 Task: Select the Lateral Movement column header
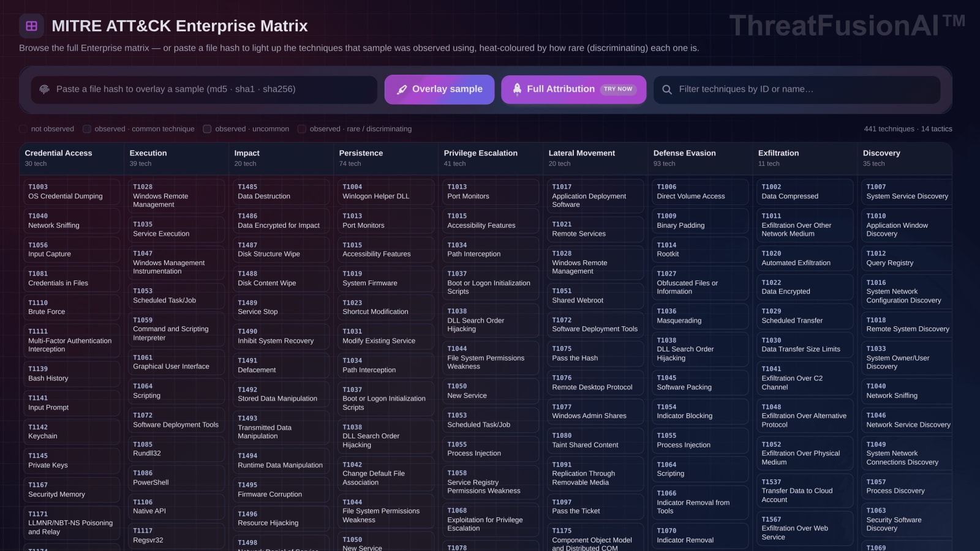coord(595,159)
